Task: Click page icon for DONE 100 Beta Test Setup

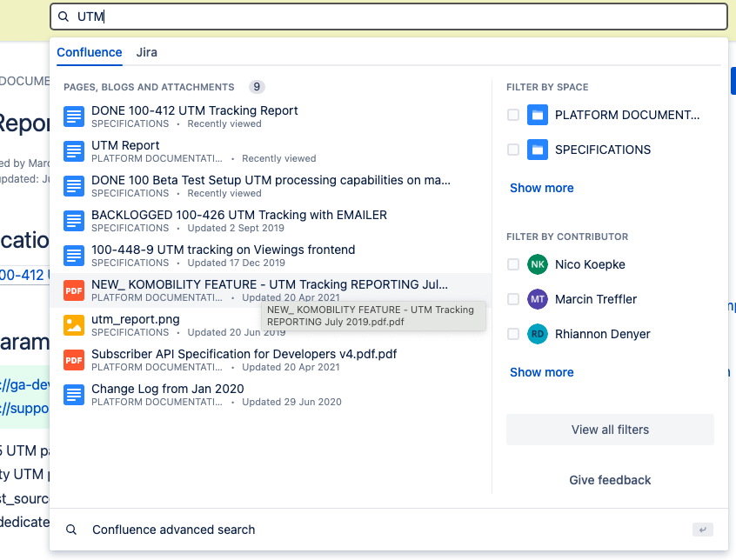Action: coord(74,186)
